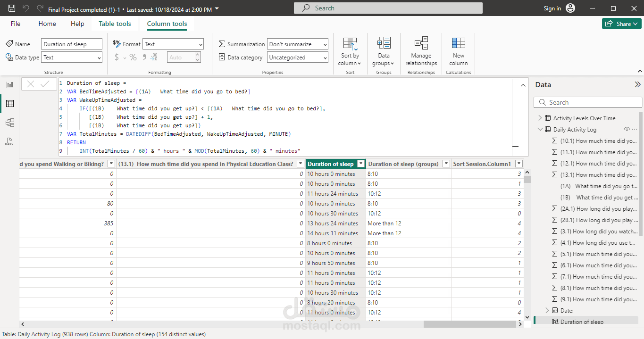Click the Save icon in title bar
The width and height of the screenshot is (644, 339).
pos(12,8)
